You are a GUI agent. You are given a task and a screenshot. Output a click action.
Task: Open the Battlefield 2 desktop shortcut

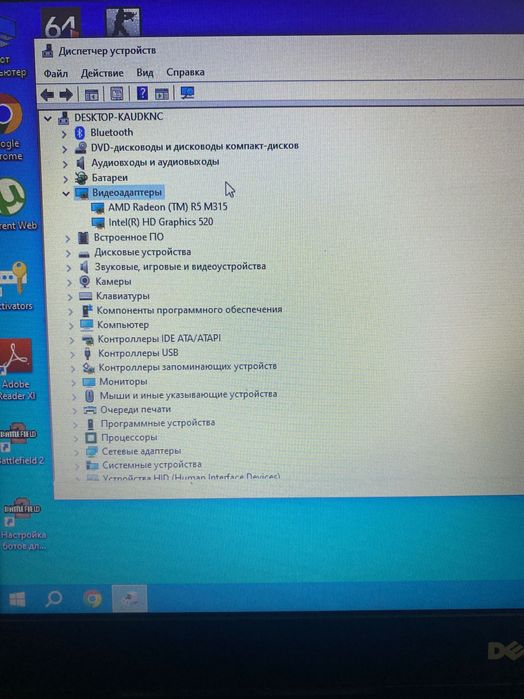tap(20, 444)
